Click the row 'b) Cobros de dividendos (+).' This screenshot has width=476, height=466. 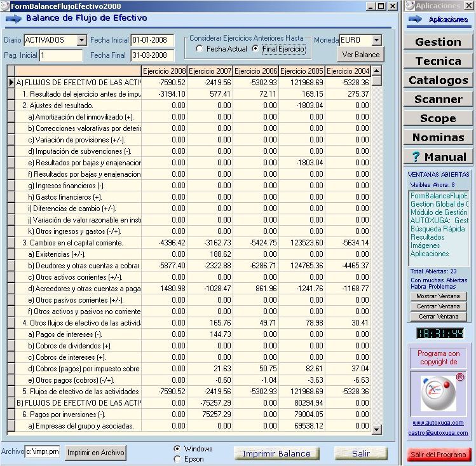tap(193, 346)
